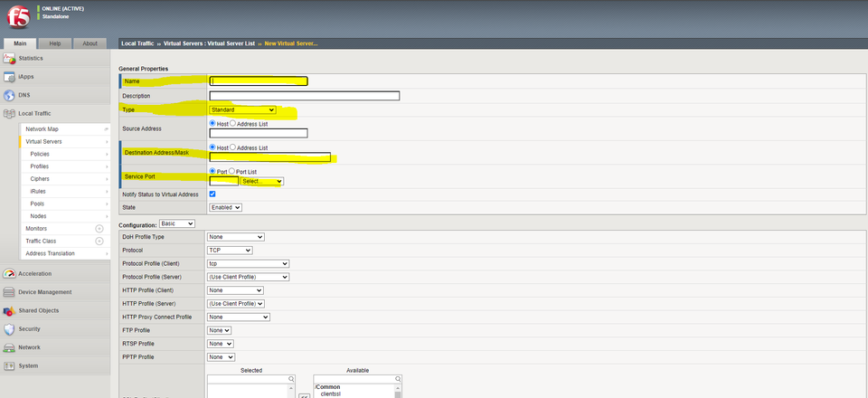Viewport: 868px width, 398px height.
Task: Toggle Notify Status to Virtual Address checkbox
Action: coord(212,194)
